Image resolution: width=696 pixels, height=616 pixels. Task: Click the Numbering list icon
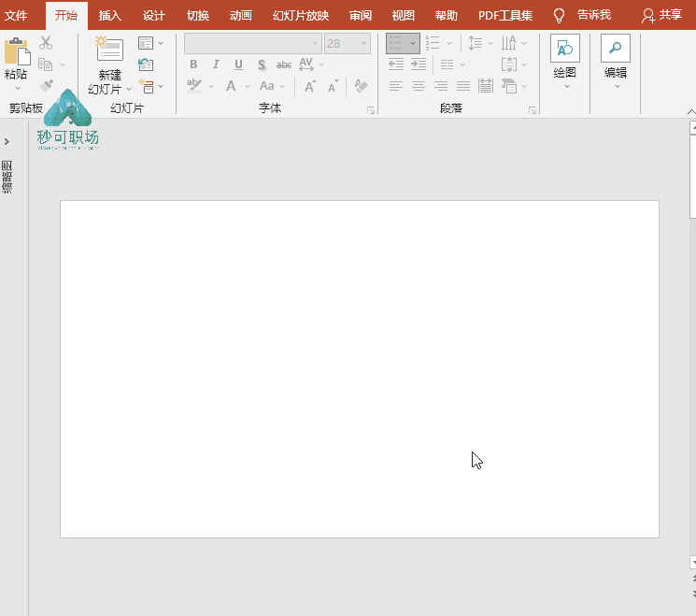(x=433, y=44)
